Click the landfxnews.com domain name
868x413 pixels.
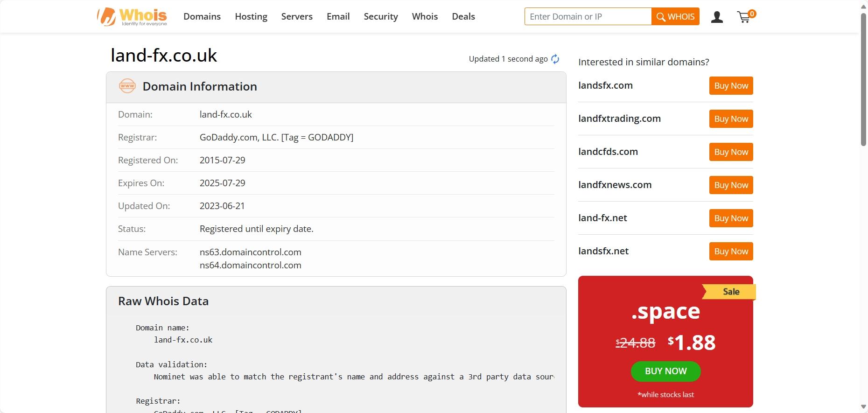coord(615,185)
